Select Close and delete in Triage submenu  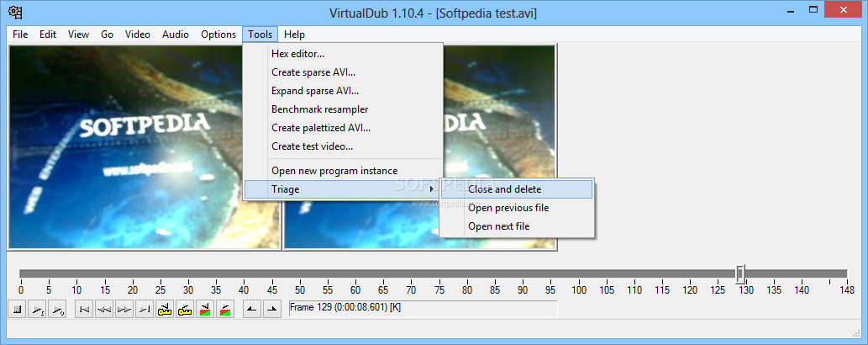tap(517, 189)
